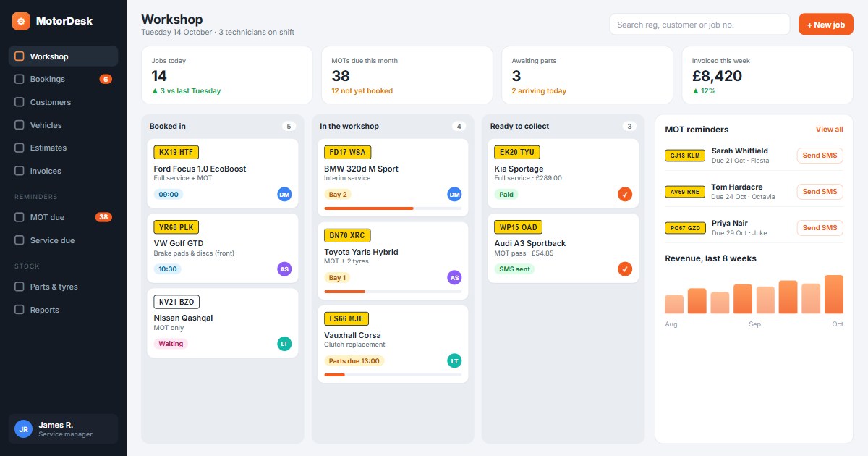Image resolution: width=868 pixels, height=456 pixels.
Task: Open the Reports page
Action: [x=63, y=310]
